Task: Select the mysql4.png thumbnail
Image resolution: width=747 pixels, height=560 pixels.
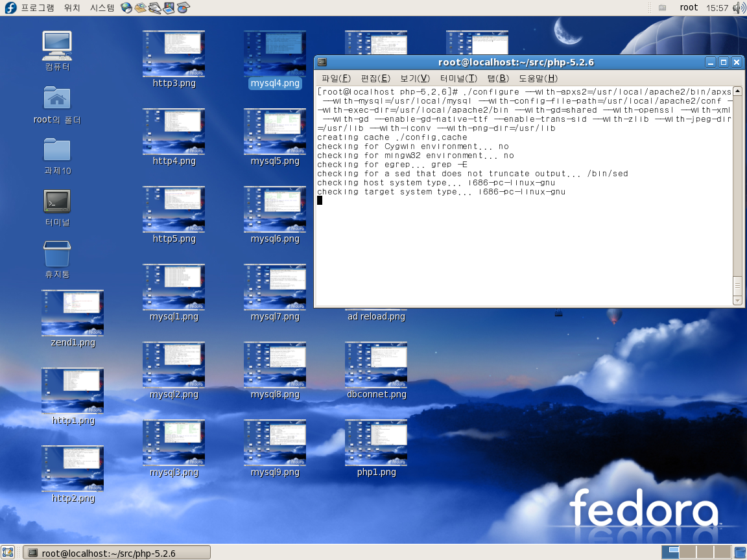Action: pos(274,54)
